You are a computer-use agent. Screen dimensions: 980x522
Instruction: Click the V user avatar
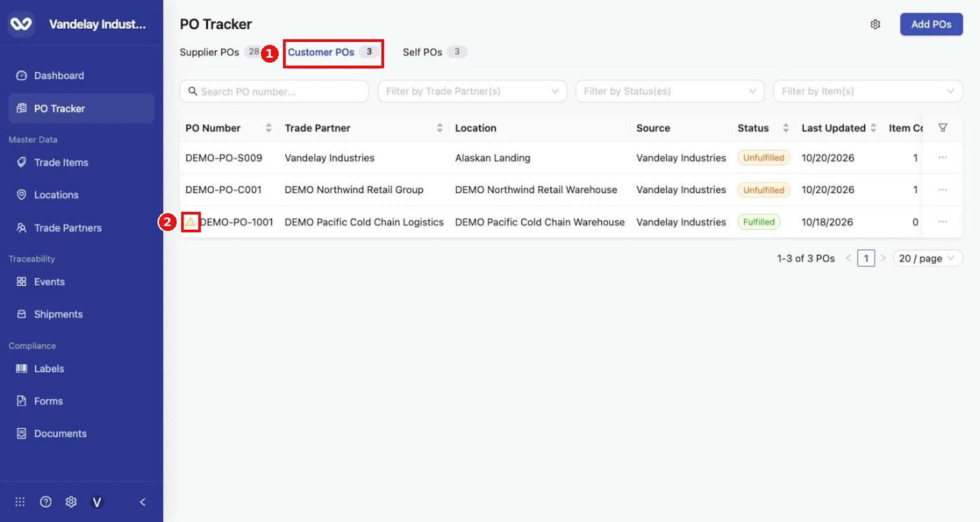(97, 502)
